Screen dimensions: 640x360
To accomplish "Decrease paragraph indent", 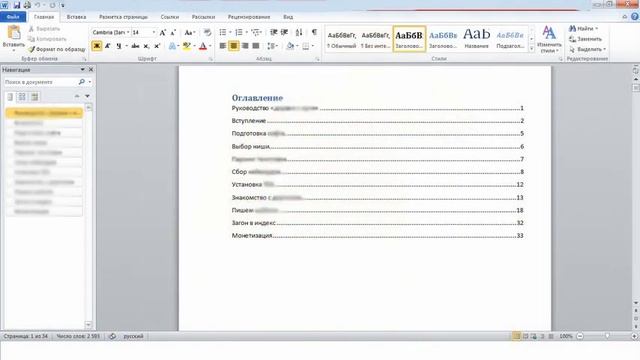I will pyautogui.click(x=273, y=32).
